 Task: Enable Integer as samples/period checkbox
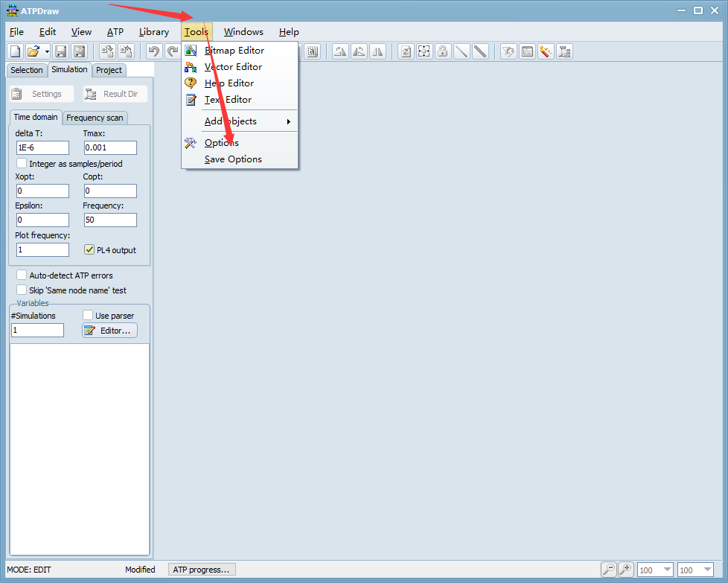pos(22,163)
